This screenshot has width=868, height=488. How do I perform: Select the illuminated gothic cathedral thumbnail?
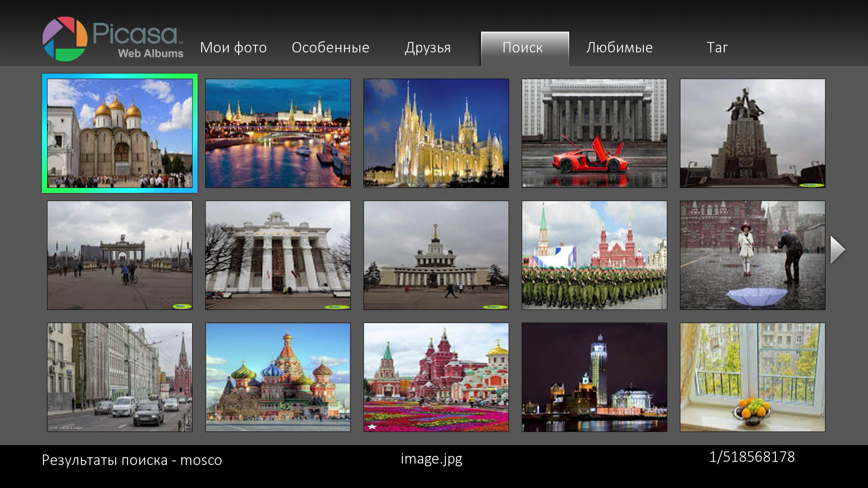436,133
